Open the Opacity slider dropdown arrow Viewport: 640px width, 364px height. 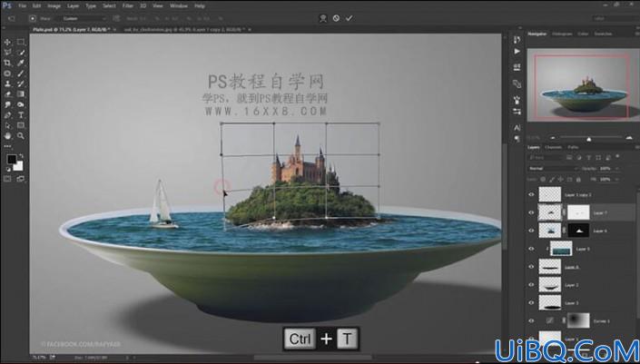point(616,168)
